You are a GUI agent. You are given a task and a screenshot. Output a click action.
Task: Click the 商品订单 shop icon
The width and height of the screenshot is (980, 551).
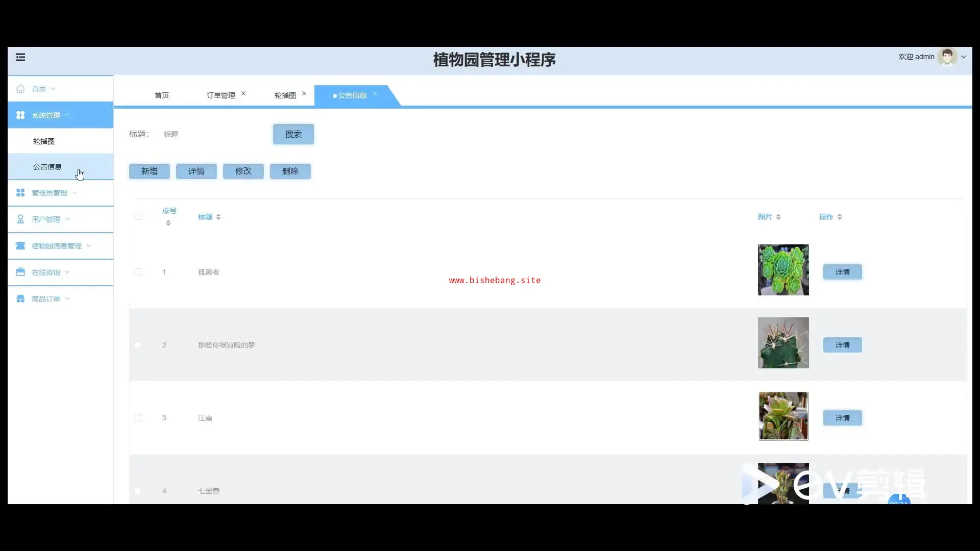pyautogui.click(x=20, y=299)
